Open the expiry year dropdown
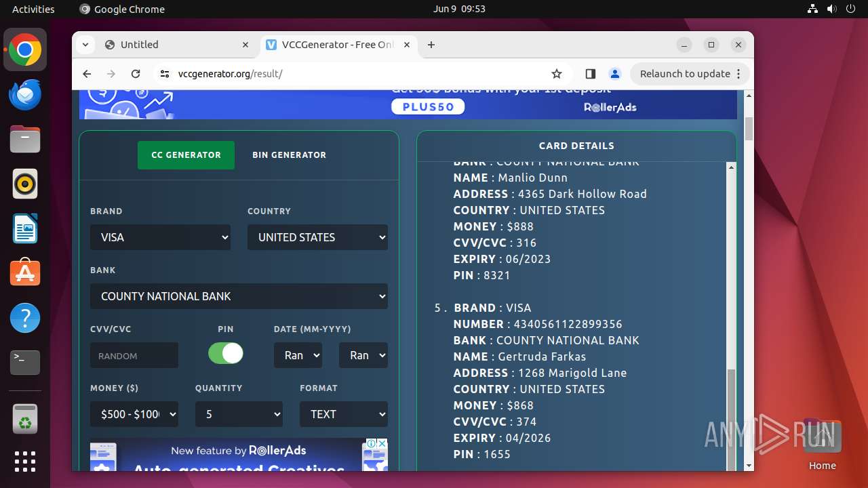The width and height of the screenshot is (868, 488). tap(363, 355)
